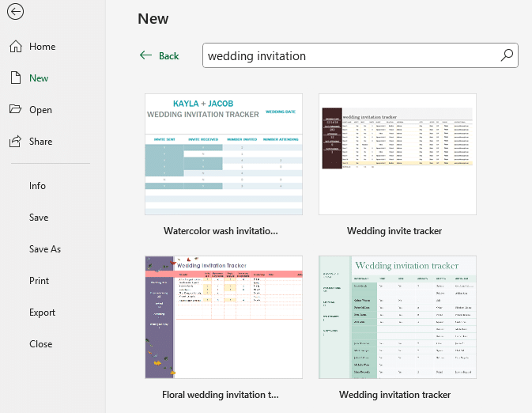The image size is (532, 413).
Task: Open the Home page via house icon
Action: pos(16,47)
